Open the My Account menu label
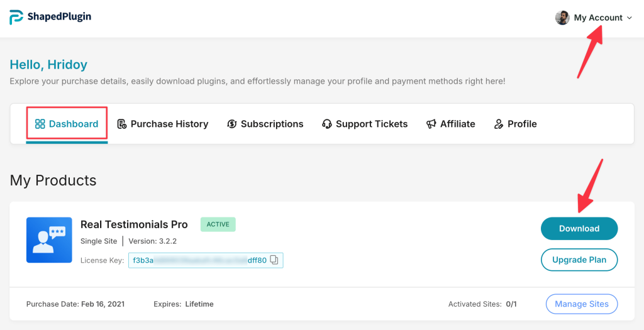 click(598, 18)
